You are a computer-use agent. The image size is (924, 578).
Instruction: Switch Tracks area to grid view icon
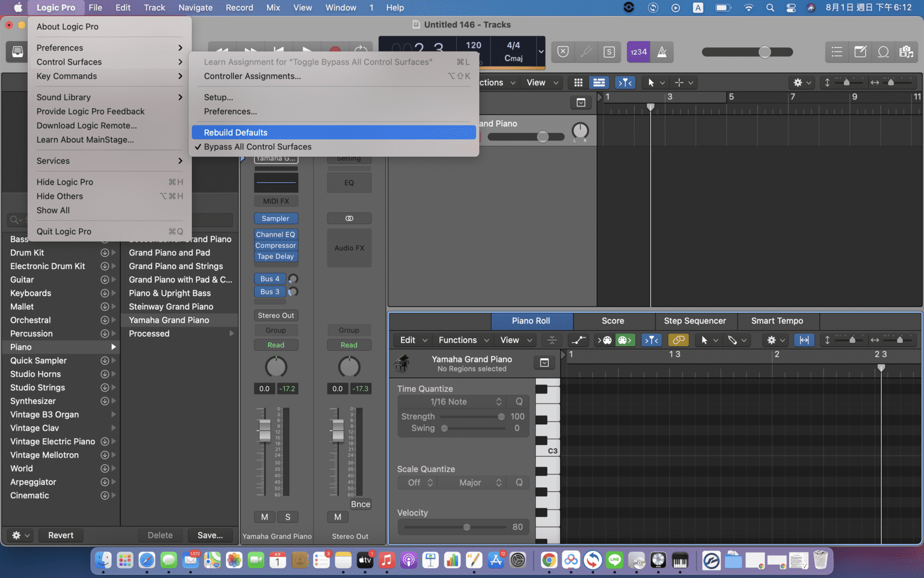click(x=578, y=83)
